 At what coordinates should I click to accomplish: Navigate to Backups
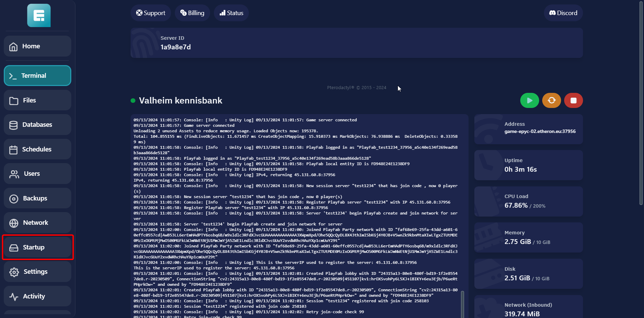[x=37, y=198]
